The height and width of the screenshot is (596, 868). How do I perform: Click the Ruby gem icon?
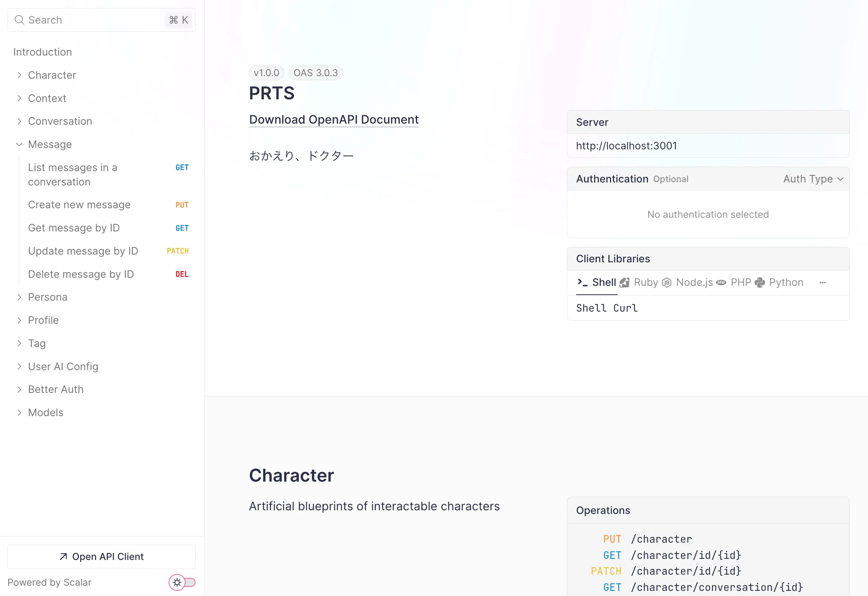[624, 283]
